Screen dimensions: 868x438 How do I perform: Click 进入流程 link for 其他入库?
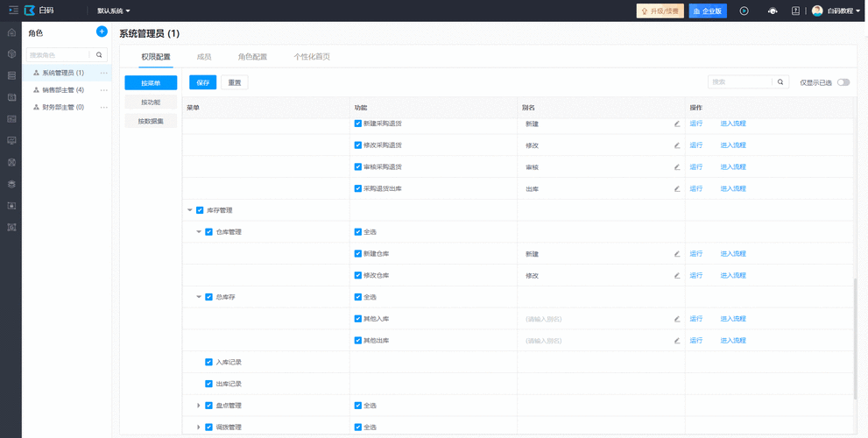point(732,319)
